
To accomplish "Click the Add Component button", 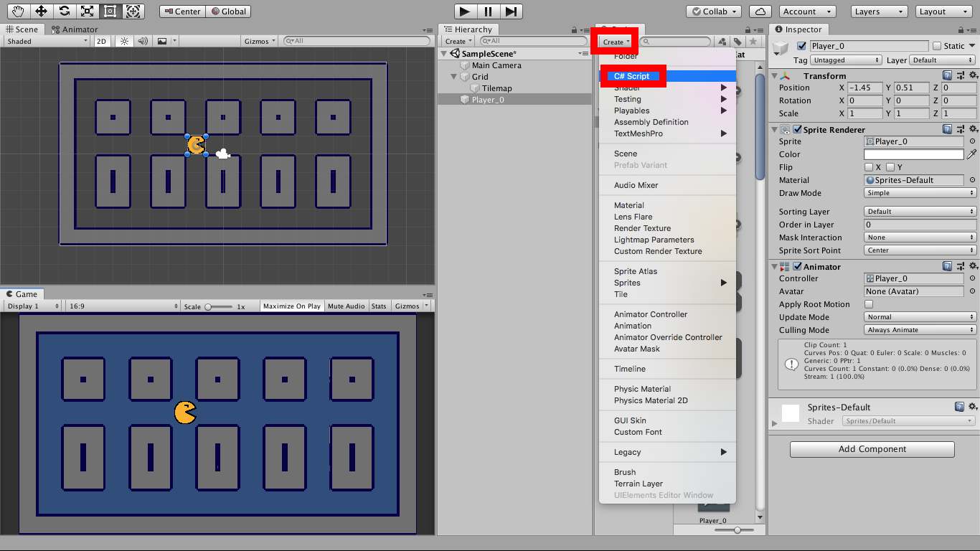I will point(872,449).
